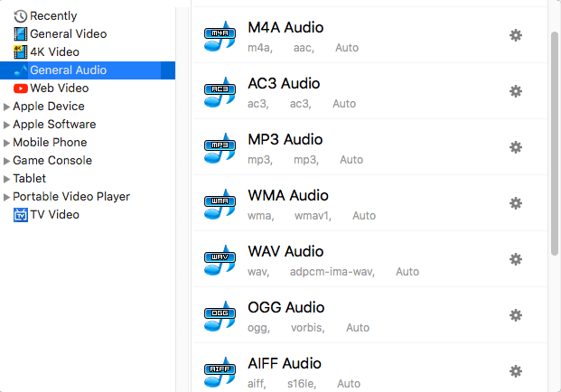Click the MP3 format badge icon

coord(220,147)
